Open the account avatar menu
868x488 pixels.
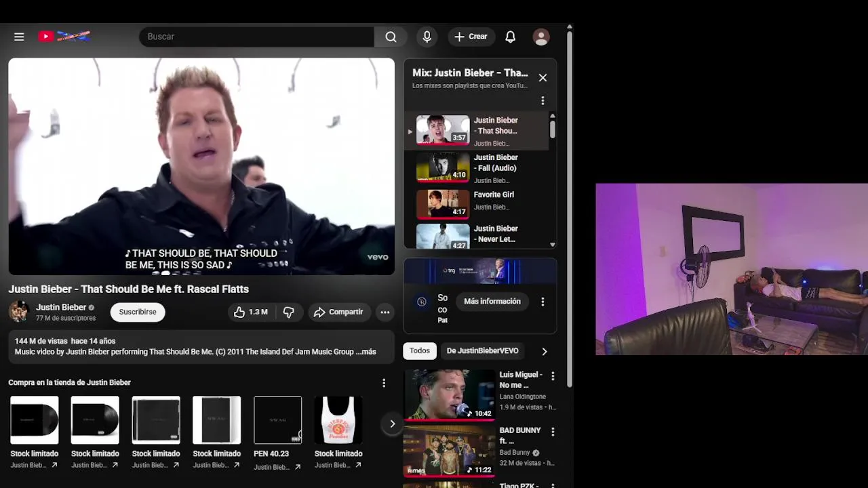[x=540, y=37]
